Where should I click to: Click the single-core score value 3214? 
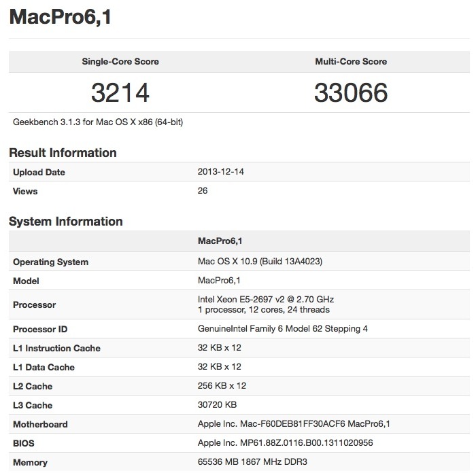click(120, 92)
